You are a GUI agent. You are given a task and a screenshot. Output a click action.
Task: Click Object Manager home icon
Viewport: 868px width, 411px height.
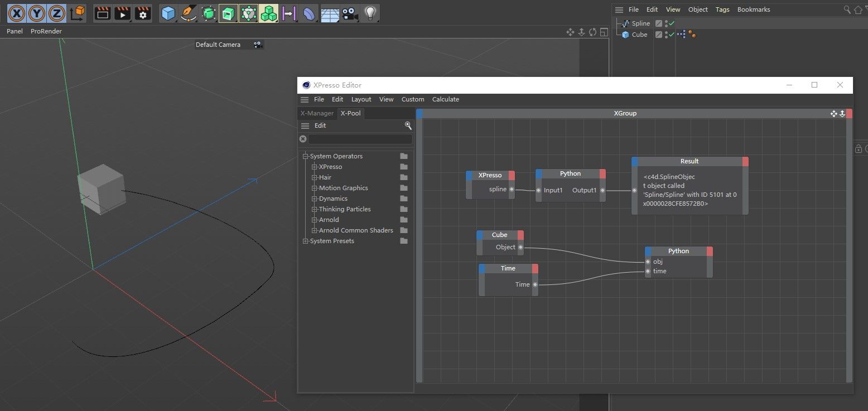point(858,9)
